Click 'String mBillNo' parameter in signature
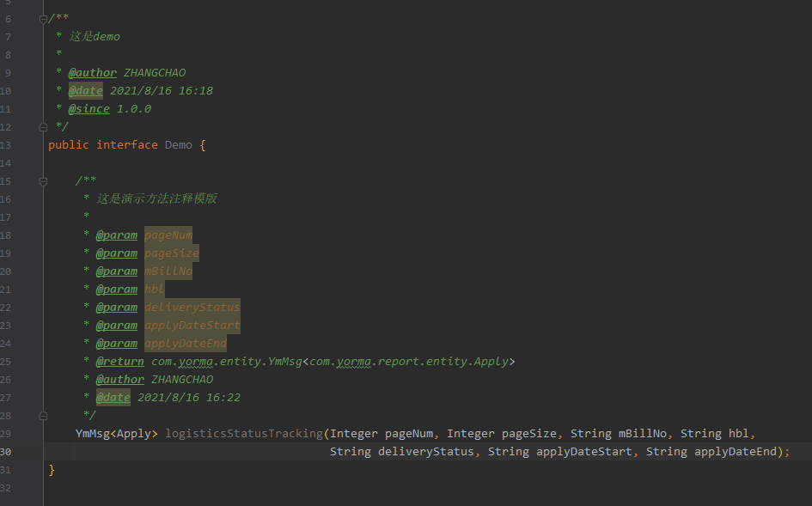812x506 pixels. click(619, 434)
